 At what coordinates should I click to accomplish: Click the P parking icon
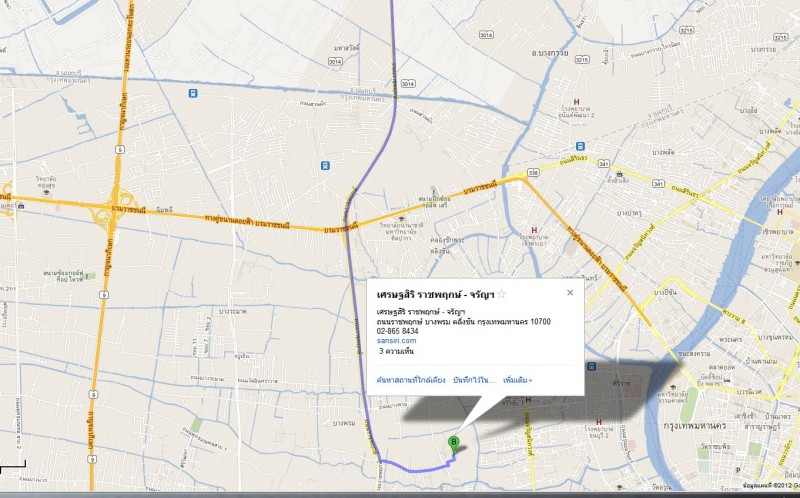(738, 470)
